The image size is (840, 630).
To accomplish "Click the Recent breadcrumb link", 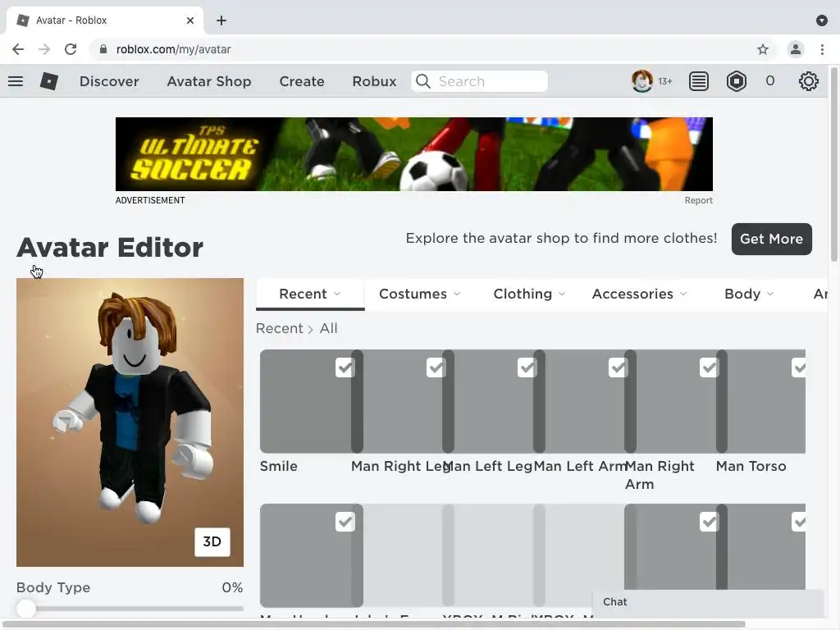I will 279,328.
